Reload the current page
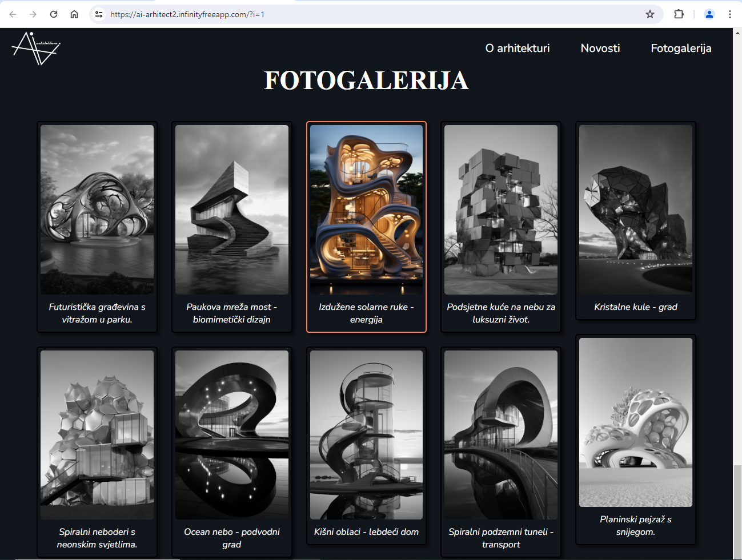742x560 pixels. 54,14
